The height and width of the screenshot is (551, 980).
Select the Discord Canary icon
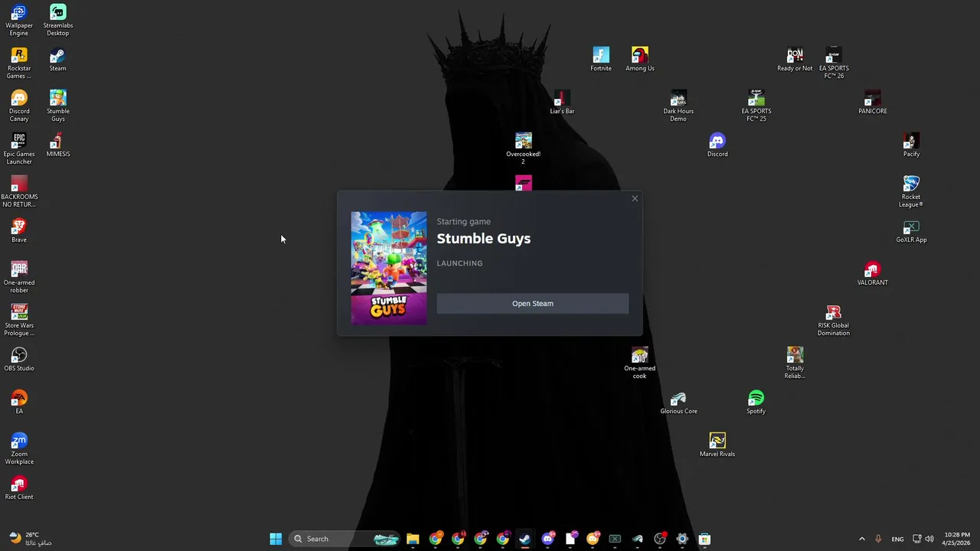point(19,106)
